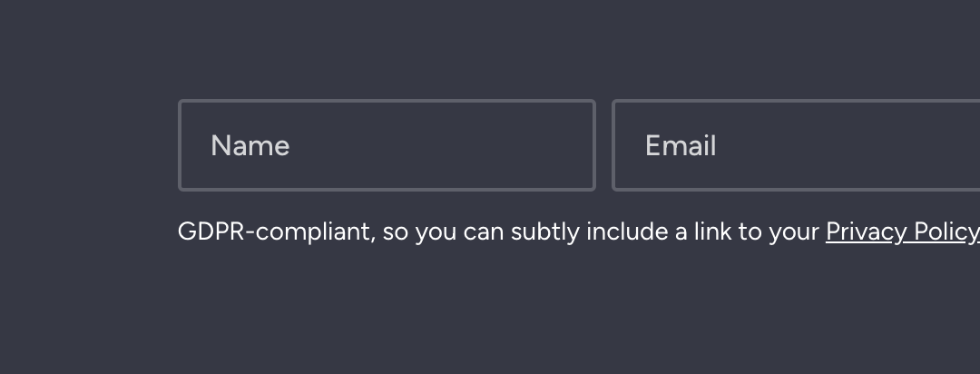Click the Privacy Policy hyperlink below Email
The width and height of the screenshot is (980, 374).
click(903, 232)
